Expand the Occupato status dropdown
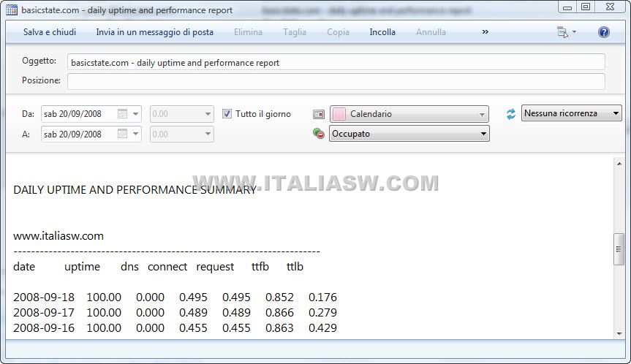This screenshot has height=364, width=631. pos(483,134)
